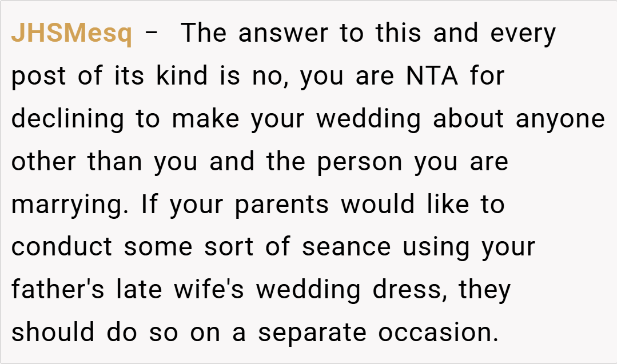Viewport: 617px width, 364px height.
Task: Click the word "father's" in the comment
Action: (58, 290)
